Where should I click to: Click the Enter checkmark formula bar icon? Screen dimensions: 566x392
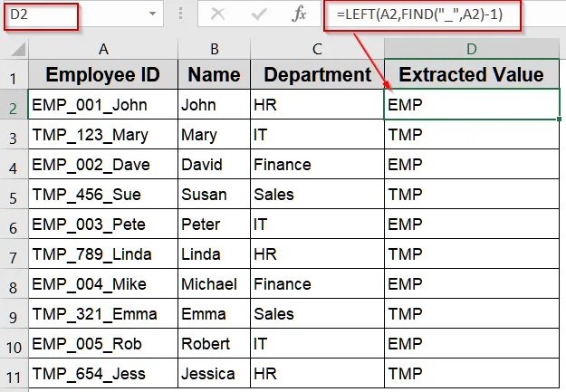(x=259, y=14)
